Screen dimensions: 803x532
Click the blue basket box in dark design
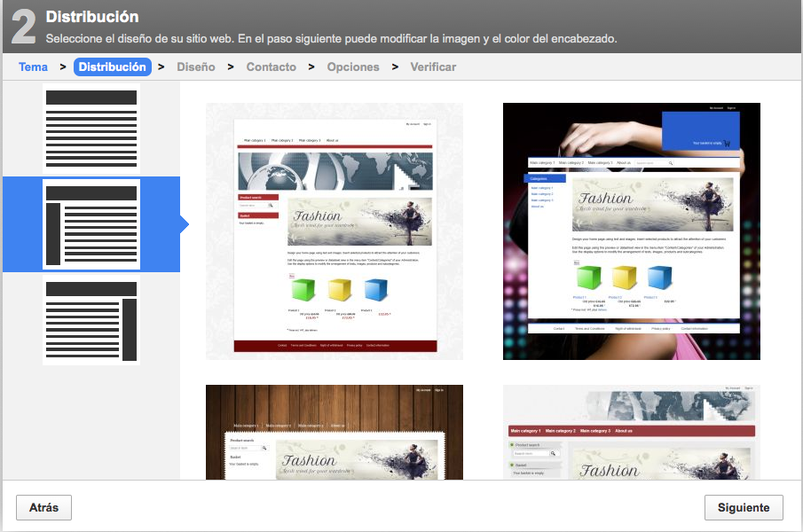click(x=700, y=131)
